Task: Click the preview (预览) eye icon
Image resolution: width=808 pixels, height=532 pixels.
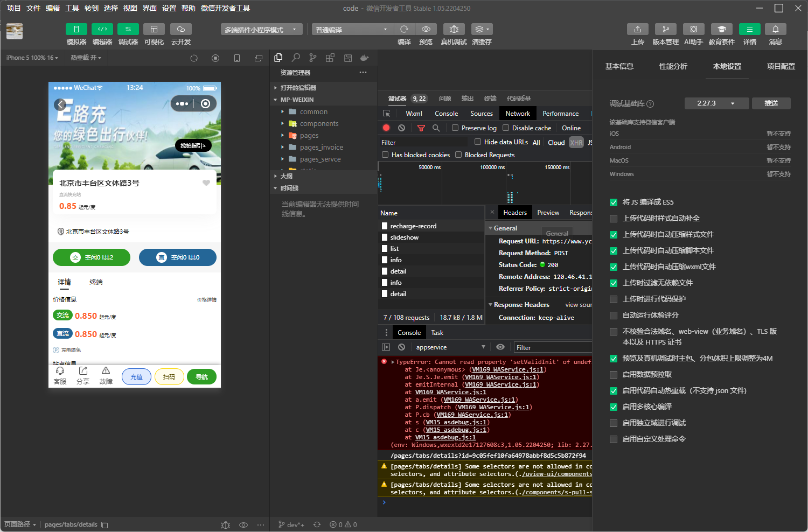Action: coord(426,29)
